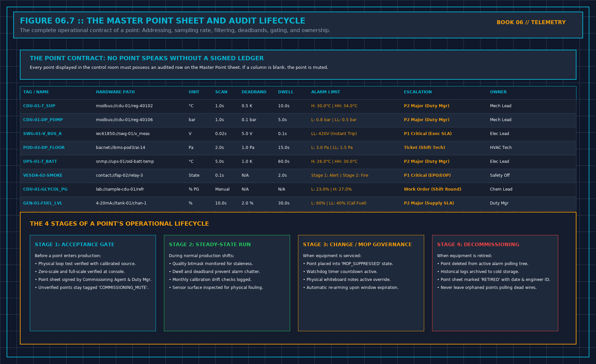The image size is (596, 364).
Task: Click the Stage 4: Decommissioning heading
Action: [x=478, y=245]
